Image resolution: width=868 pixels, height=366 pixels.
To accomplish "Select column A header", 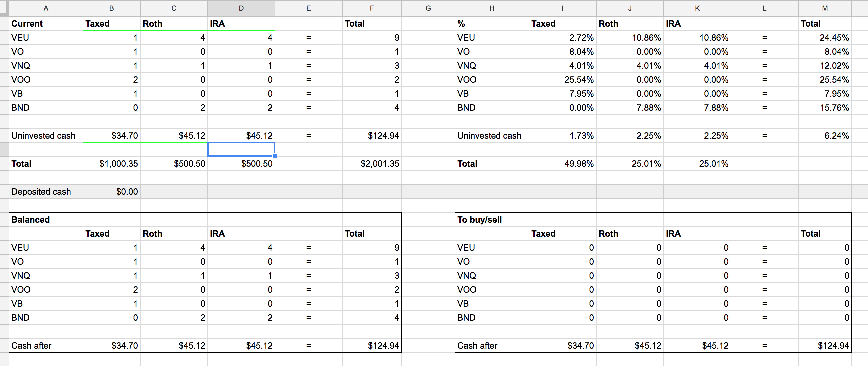I will coord(46,8).
